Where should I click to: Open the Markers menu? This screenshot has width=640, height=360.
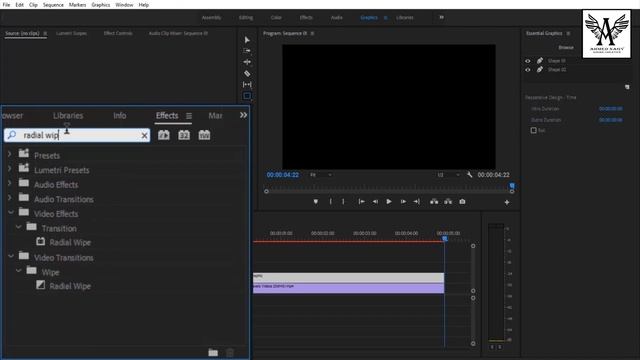pyautogui.click(x=77, y=5)
